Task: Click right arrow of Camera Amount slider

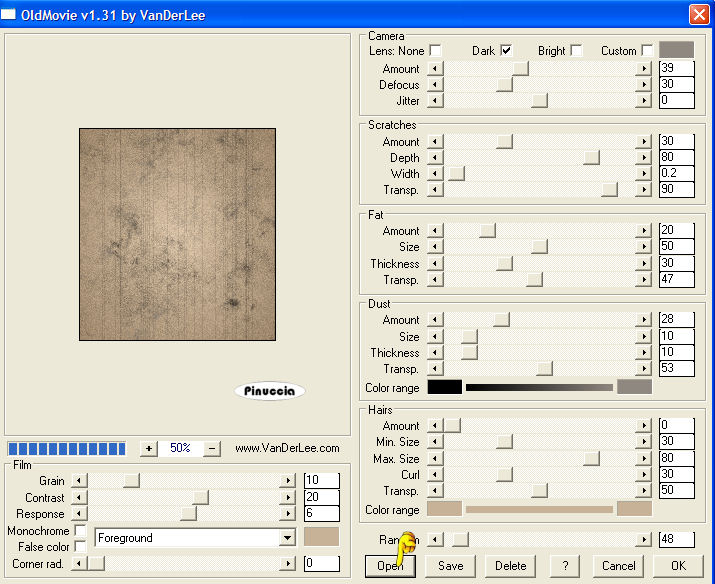Action: [644, 69]
